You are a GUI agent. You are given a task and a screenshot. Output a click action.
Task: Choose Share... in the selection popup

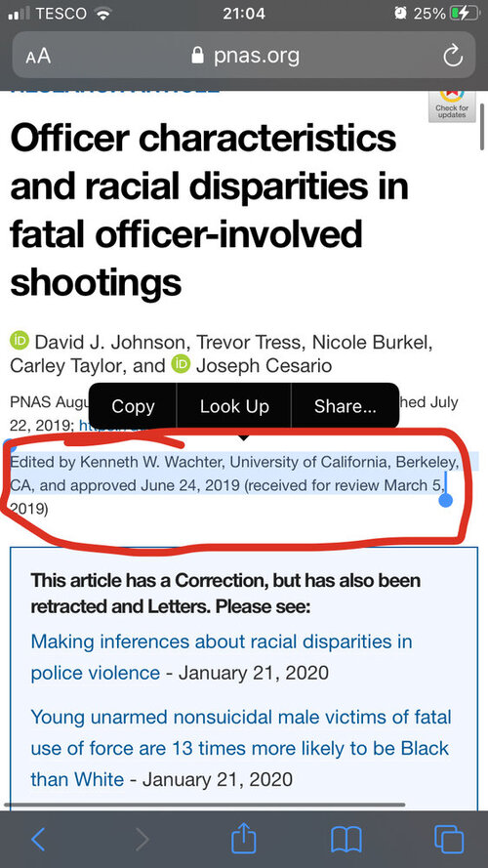346,406
